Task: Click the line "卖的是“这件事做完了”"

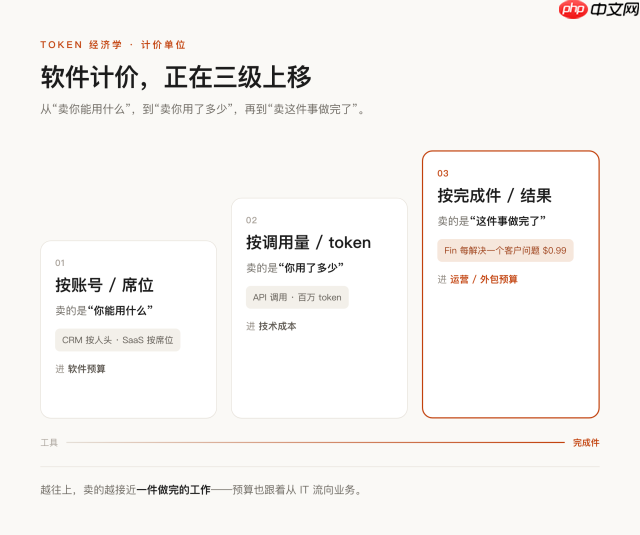Action: point(491,221)
